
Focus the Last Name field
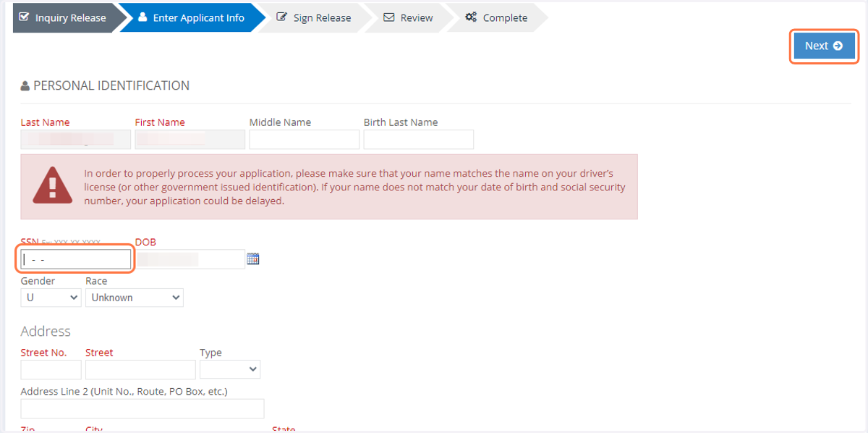click(76, 140)
